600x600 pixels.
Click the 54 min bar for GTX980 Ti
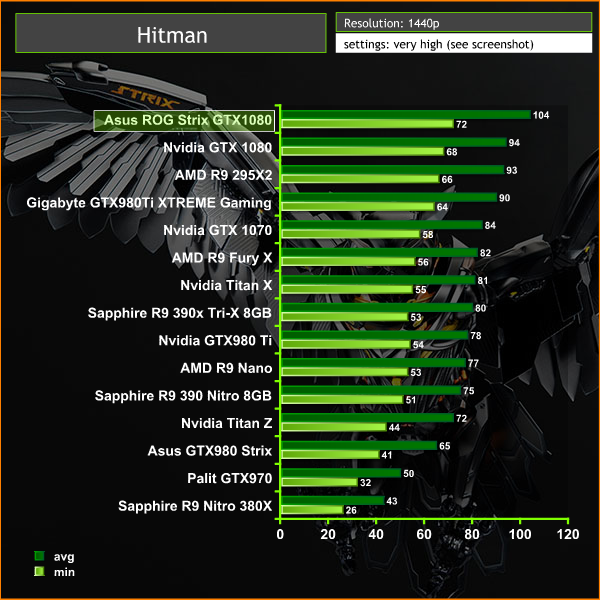[x=346, y=344]
